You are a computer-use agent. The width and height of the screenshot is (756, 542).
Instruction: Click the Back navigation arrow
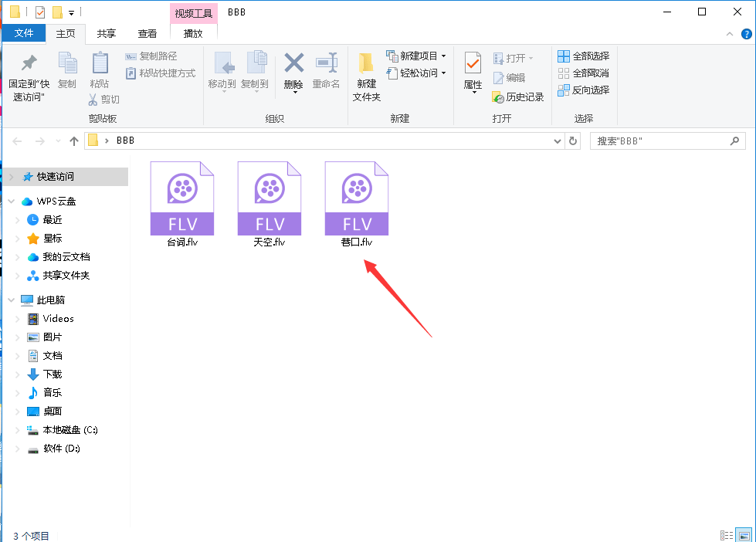(17, 141)
